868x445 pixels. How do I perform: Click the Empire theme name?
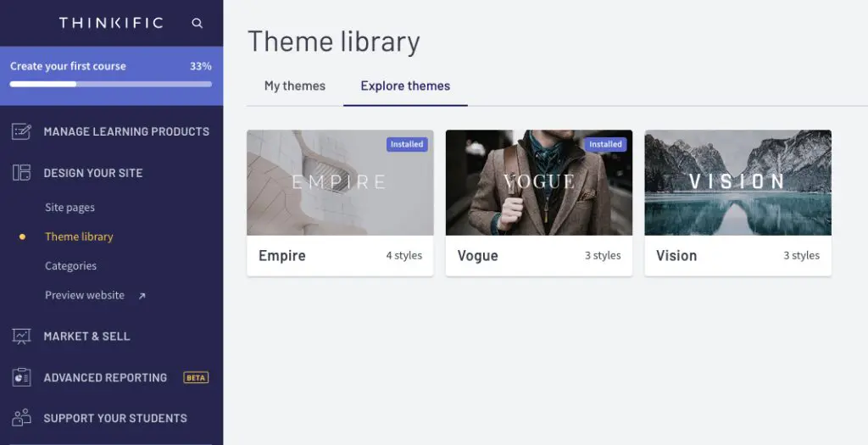pos(282,256)
